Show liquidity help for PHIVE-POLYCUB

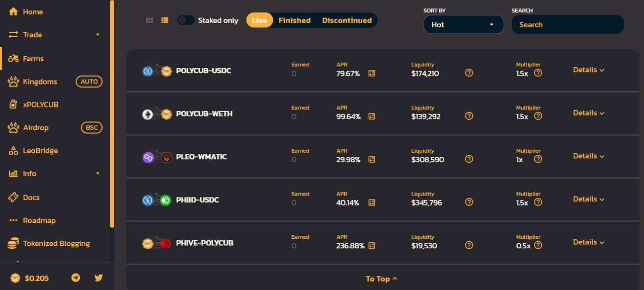pos(469,245)
